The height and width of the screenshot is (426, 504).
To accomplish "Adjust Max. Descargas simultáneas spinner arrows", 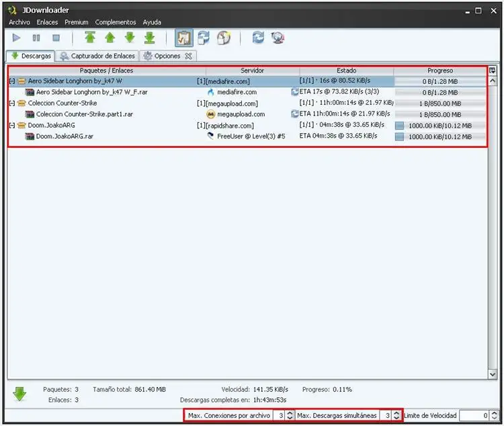I will coord(396,416).
